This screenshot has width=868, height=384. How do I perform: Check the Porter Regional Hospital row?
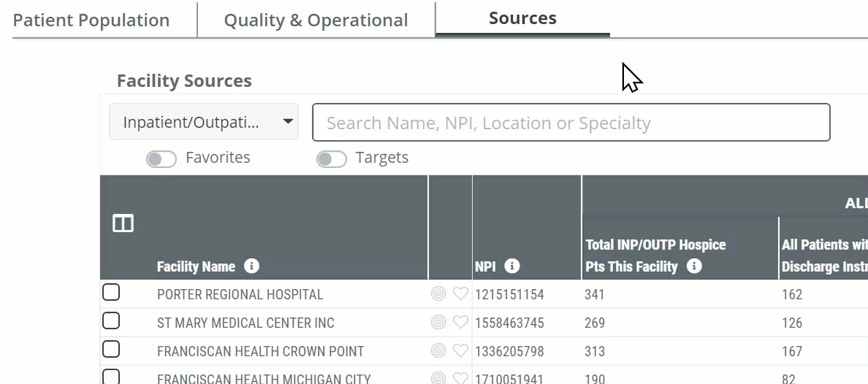click(x=111, y=292)
